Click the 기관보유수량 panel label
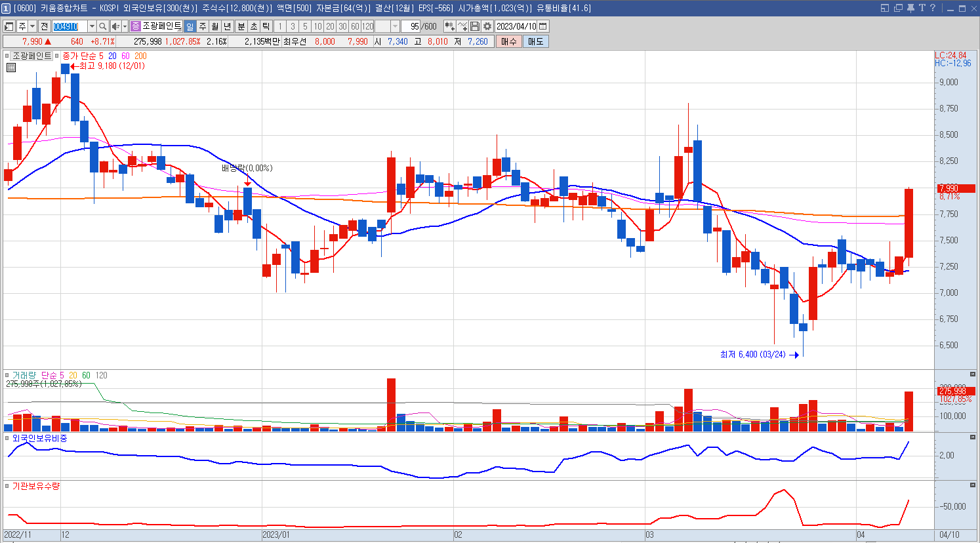Screen dimensions: 980x543 tap(36, 485)
